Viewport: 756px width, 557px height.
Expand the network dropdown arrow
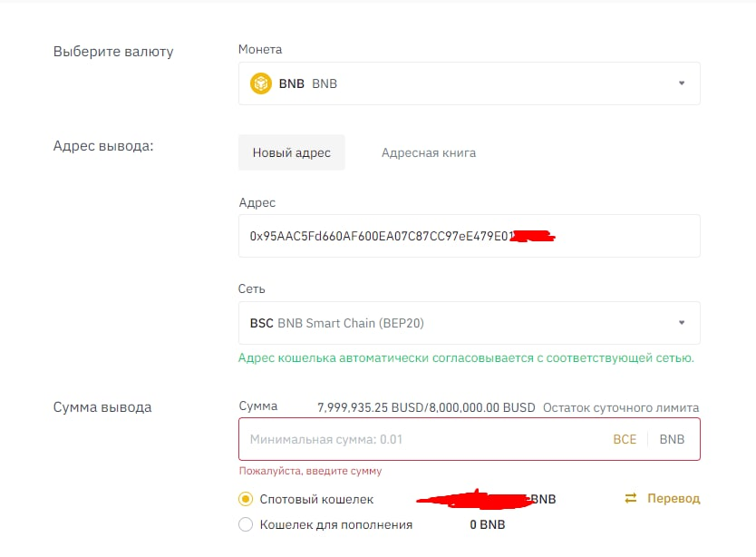(682, 322)
